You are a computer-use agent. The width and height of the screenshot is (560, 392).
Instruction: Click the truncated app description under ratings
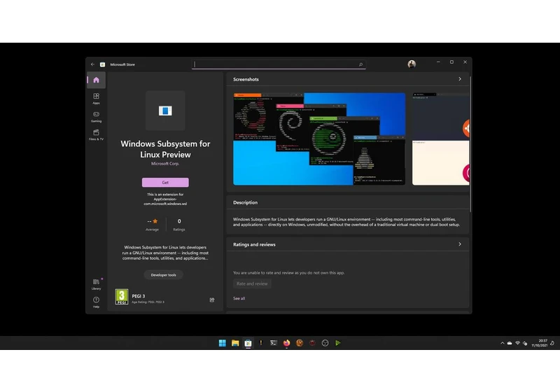165,253
